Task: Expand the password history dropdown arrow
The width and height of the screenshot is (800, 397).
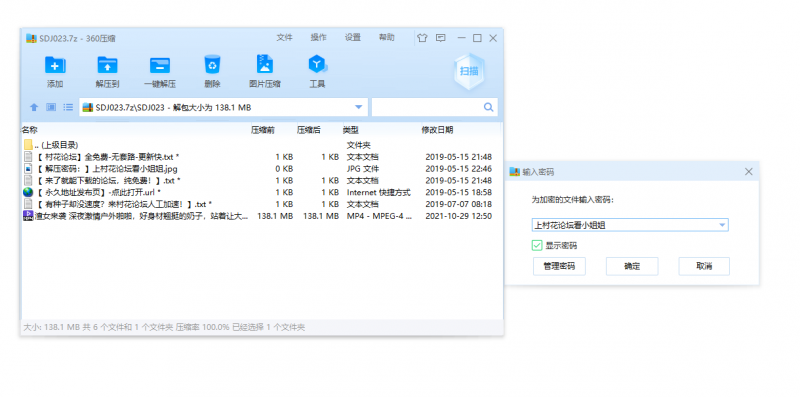Action: pos(722,225)
